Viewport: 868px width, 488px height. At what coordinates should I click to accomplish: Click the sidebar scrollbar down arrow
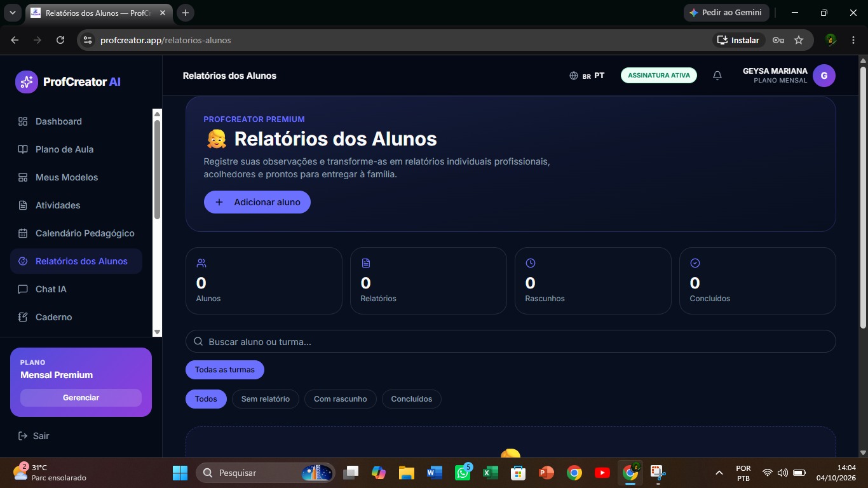click(x=158, y=332)
